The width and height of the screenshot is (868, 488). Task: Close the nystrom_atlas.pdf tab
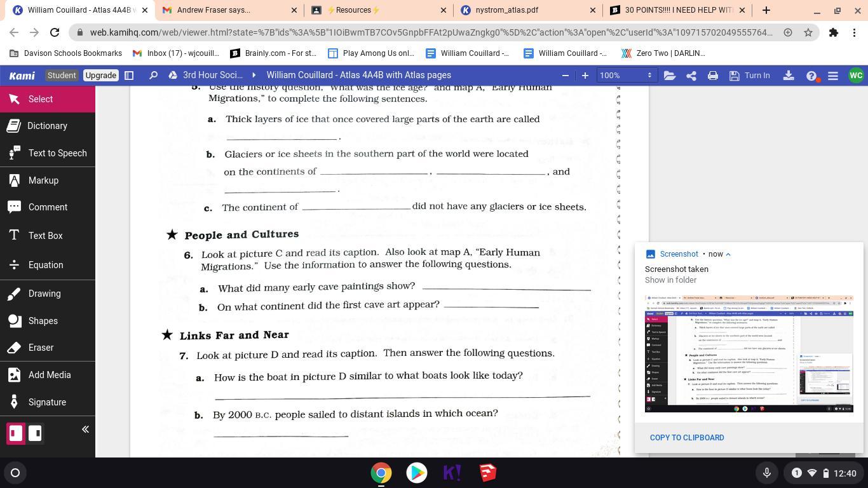point(593,10)
